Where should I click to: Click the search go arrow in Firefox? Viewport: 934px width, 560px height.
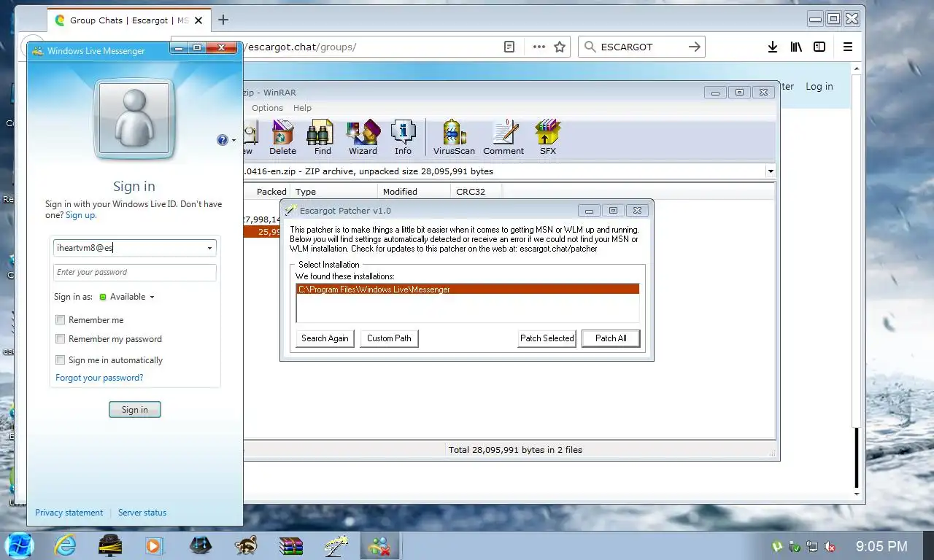click(x=694, y=47)
